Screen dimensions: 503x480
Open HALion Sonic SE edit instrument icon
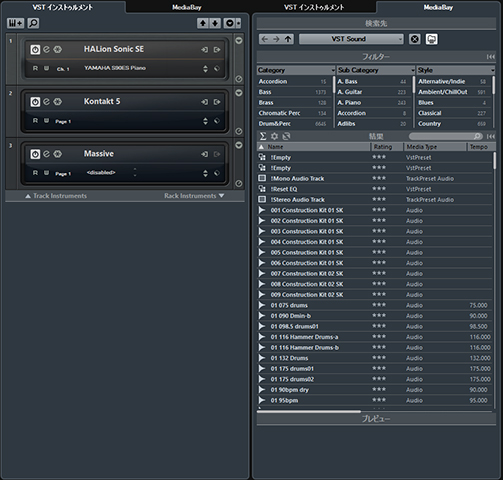pyautogui.click(x=46, y=49)
